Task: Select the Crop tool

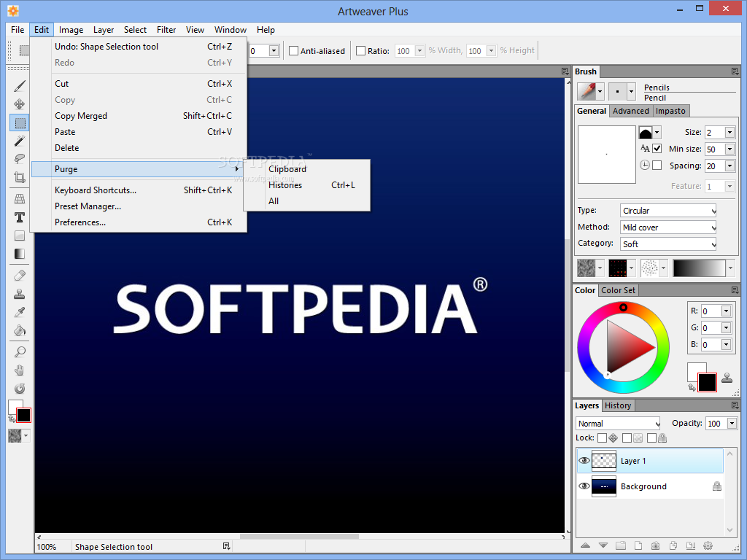Action: click(x=20, y=177)
